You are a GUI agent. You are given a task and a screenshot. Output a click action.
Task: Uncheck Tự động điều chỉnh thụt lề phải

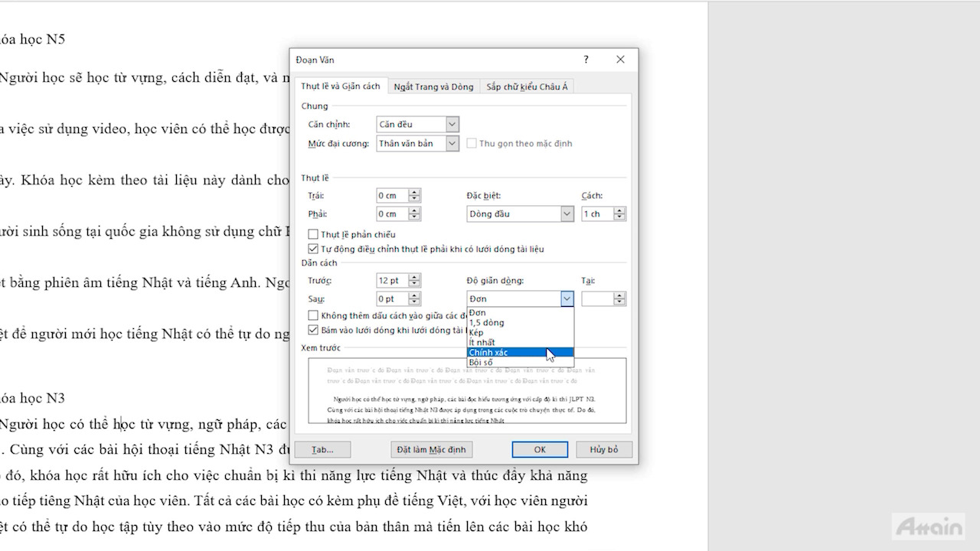[x=313, y=249]
